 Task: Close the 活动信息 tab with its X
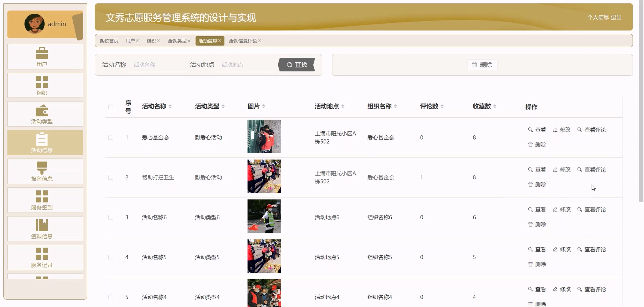[220, 41]
